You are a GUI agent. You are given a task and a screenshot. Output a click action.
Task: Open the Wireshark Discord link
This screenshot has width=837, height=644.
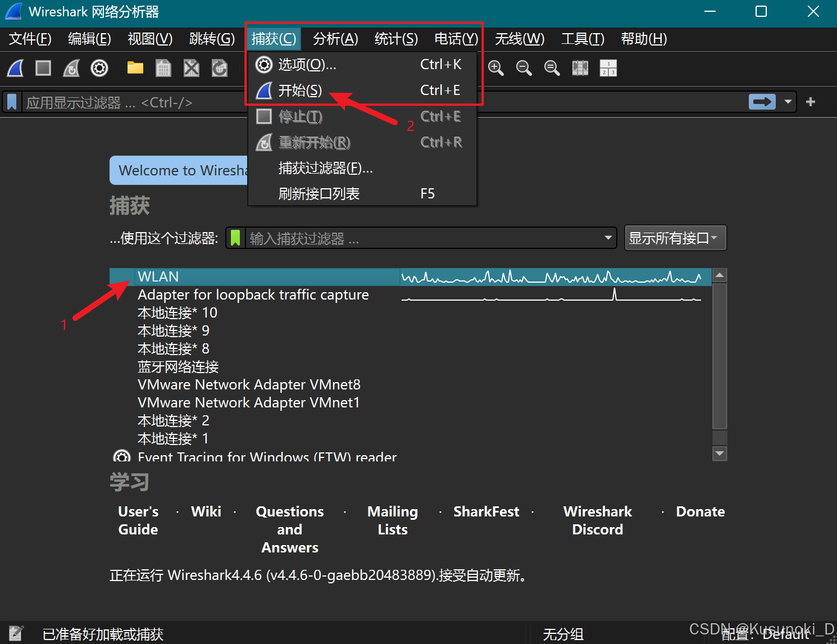598,520
